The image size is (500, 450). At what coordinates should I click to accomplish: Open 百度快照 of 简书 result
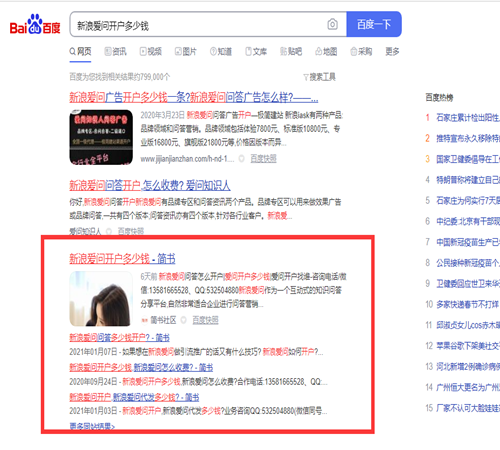click(205, 320)
